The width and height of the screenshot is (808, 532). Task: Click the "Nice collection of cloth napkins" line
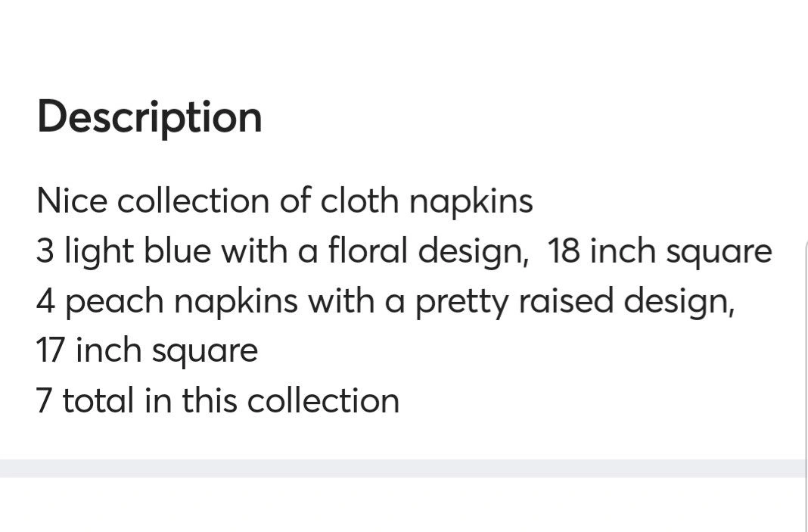click(284, 201)
